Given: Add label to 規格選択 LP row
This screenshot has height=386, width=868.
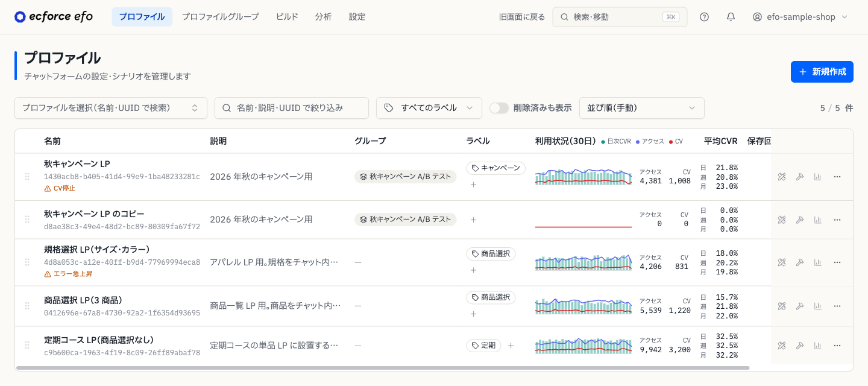Looking at the screenshot, I should [x=473, y=270].
